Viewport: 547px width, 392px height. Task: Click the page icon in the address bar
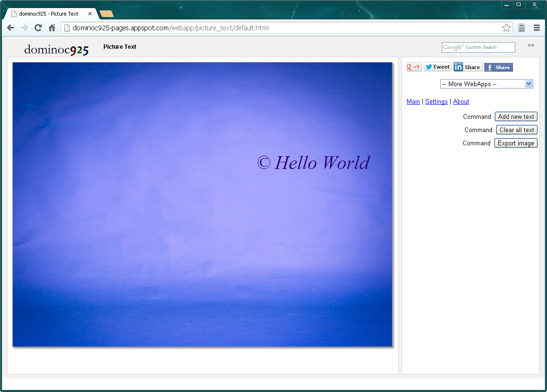click(67, 28)
